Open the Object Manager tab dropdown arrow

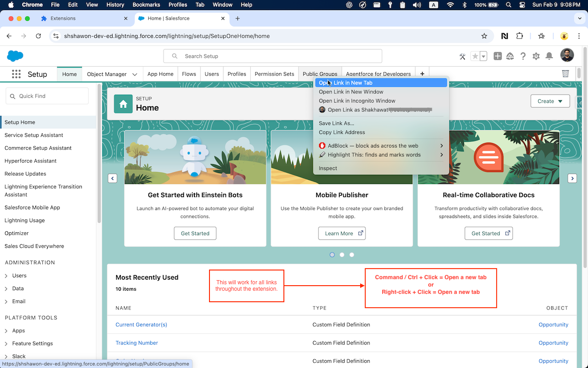point(135,74)
